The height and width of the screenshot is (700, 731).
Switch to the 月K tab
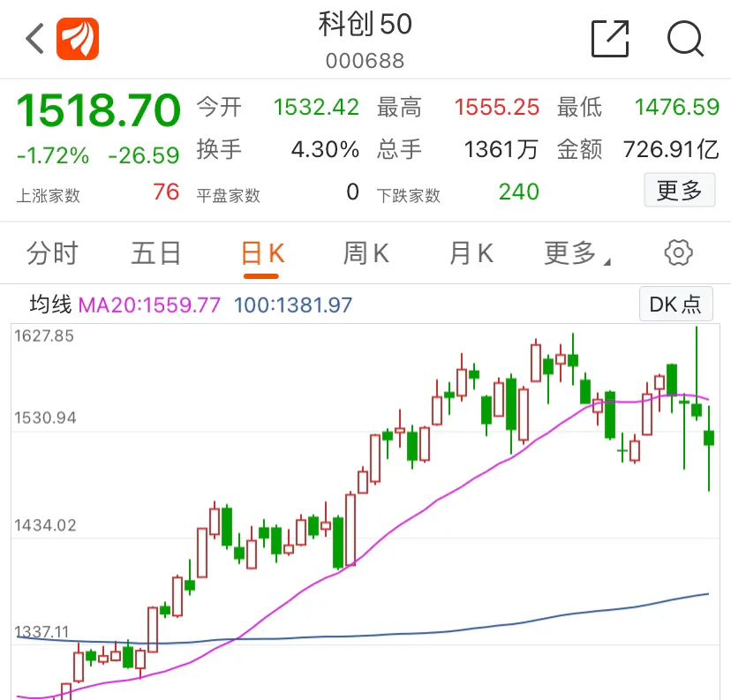click(x=471, y=253)
